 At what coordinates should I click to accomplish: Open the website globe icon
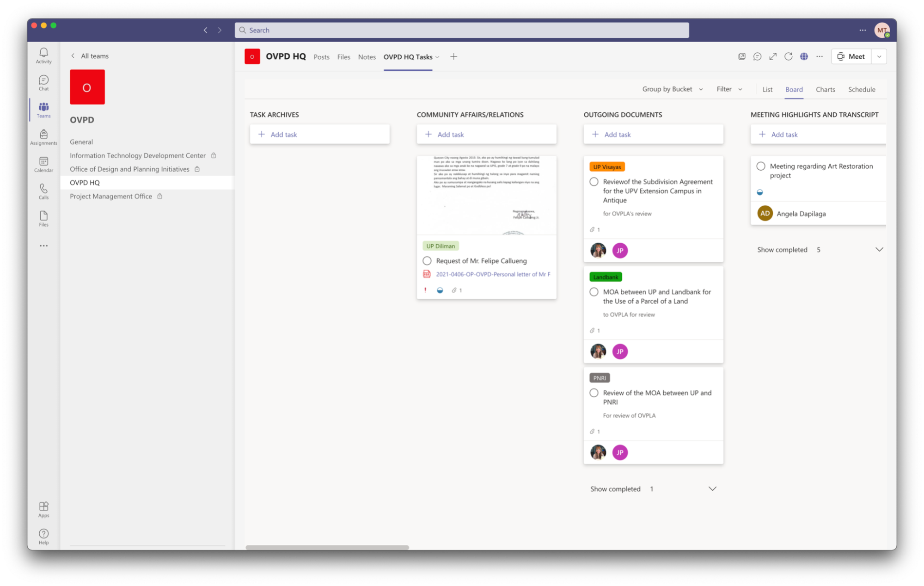[x=804, y=56]
